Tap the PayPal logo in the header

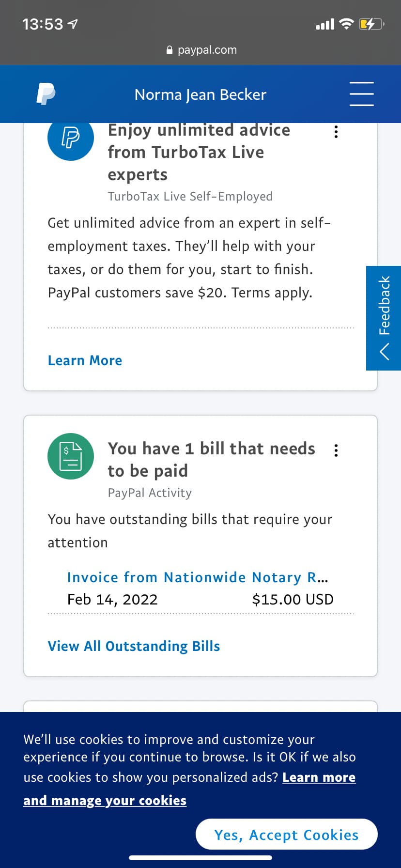click(46, 94)
